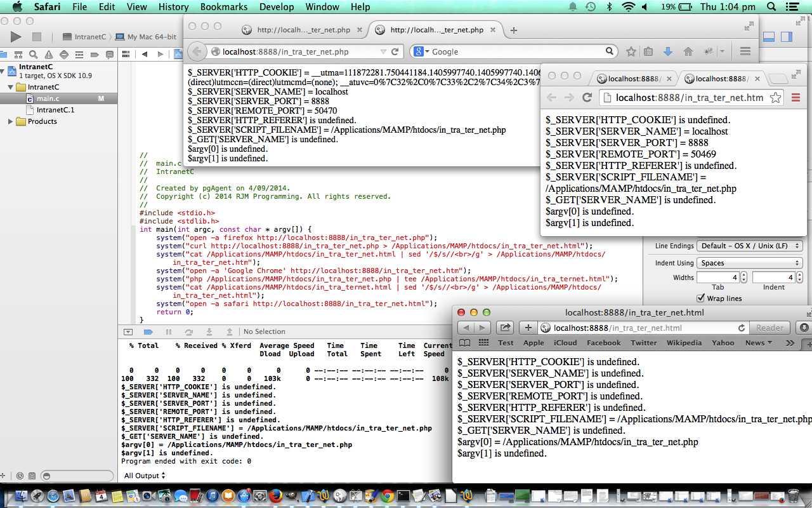Reload the page in Safari address bar
This screenshot has height=508, width=812.
click(741, 328)
